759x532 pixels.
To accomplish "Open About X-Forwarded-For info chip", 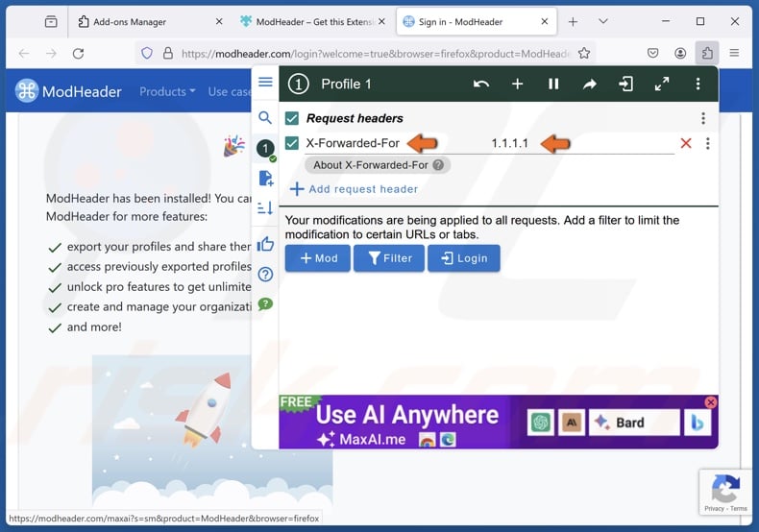I will coord(378,165).
